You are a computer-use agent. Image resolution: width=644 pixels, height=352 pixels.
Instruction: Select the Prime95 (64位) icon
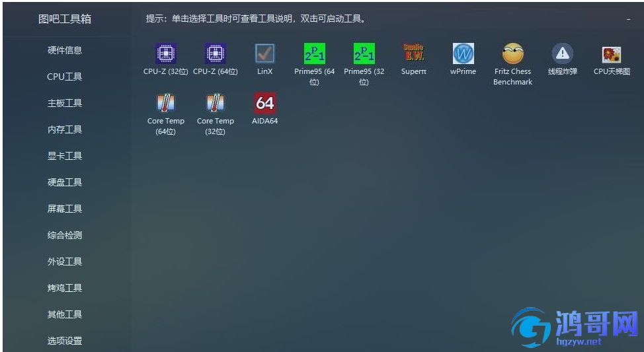(x=314, y=53)
